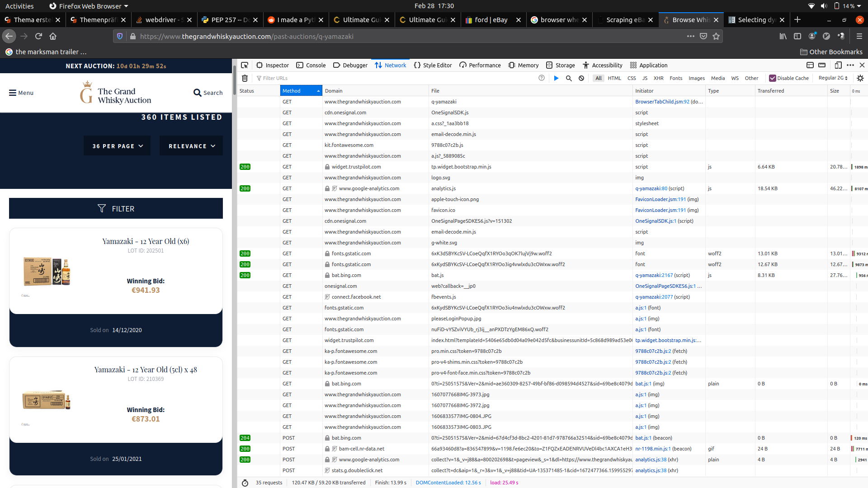
Task: Open the Style Editor tab
Action: [433, 65]
